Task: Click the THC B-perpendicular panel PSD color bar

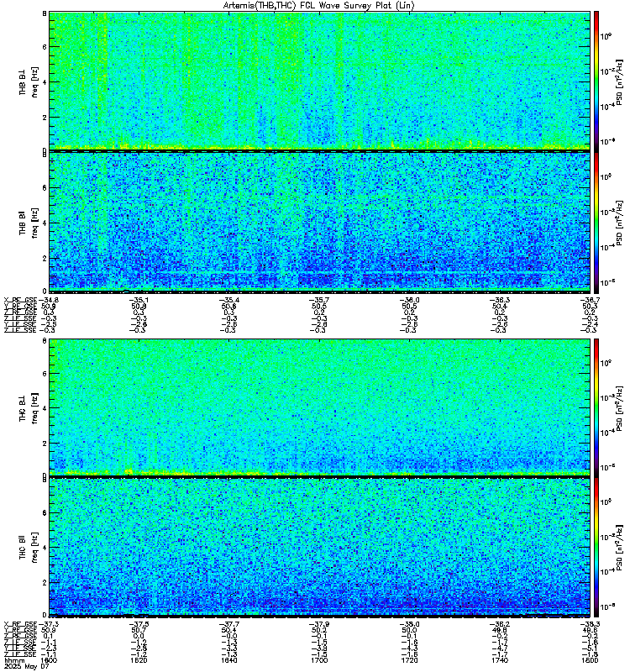Action: click(596, 407)
